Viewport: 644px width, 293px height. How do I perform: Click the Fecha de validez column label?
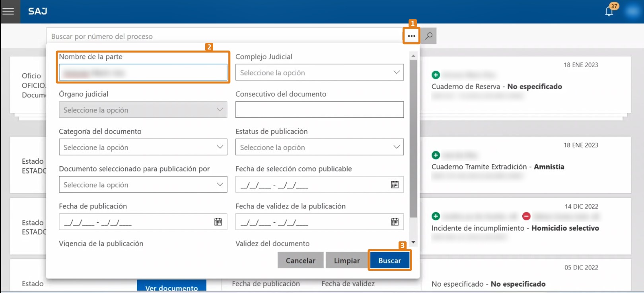click(348, 283)
